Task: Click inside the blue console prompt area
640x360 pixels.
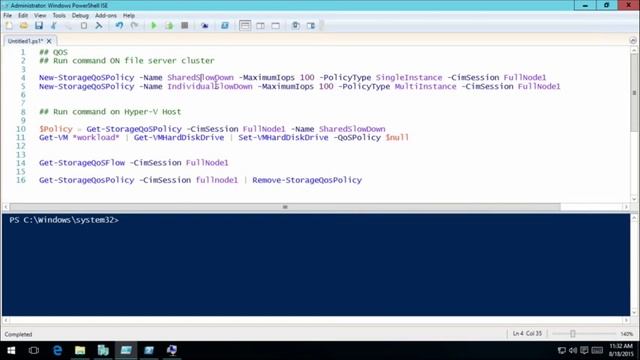Action: [316, 264]
